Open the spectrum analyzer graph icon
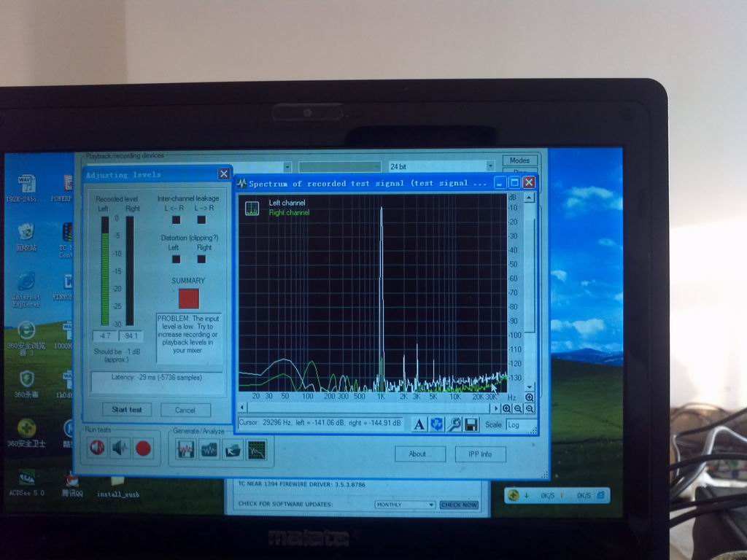The height and width of the screenshot is (560, 747). click(x=256, y=449)
